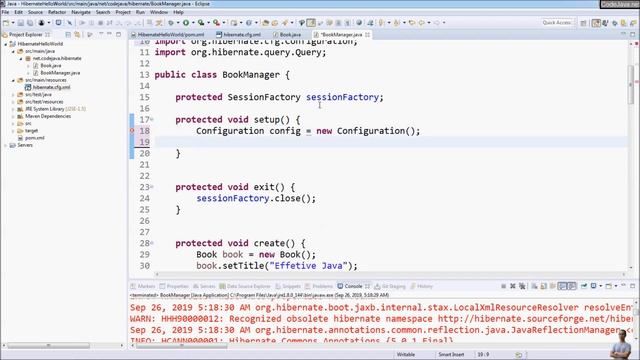
Task: Expand the src/test/java folder
Action: pyautogui.click(x=13, y=94)
